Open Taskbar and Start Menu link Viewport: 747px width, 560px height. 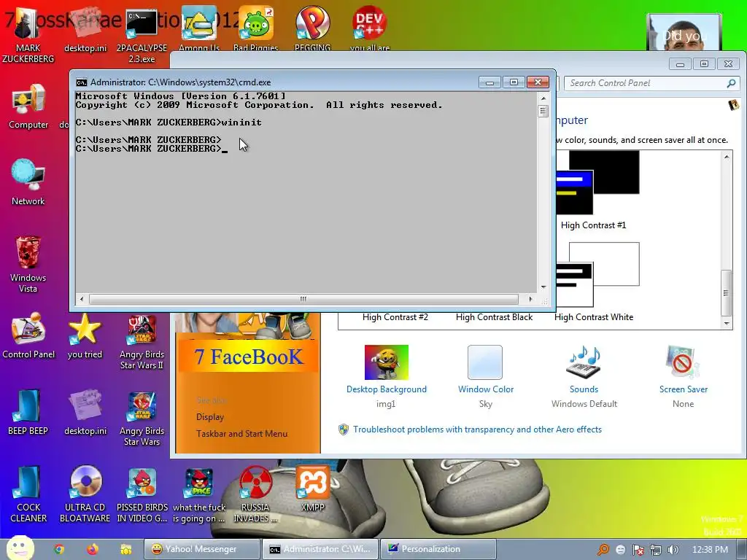coord(241,433)
